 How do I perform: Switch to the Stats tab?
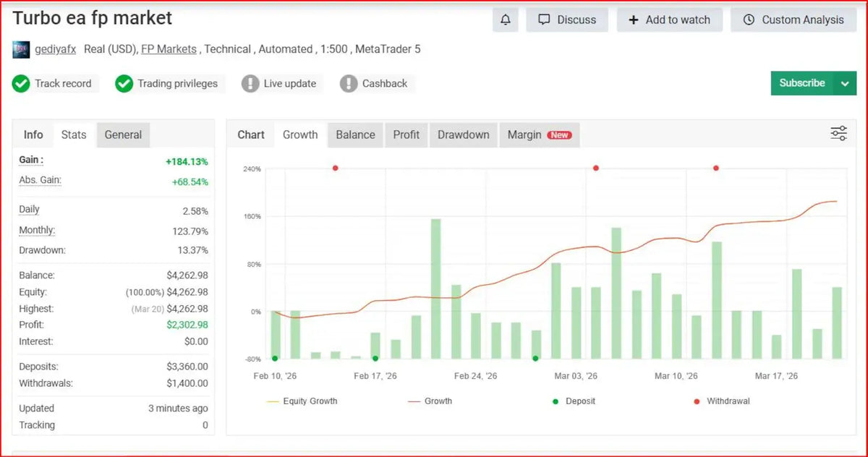tap(74, 134)
